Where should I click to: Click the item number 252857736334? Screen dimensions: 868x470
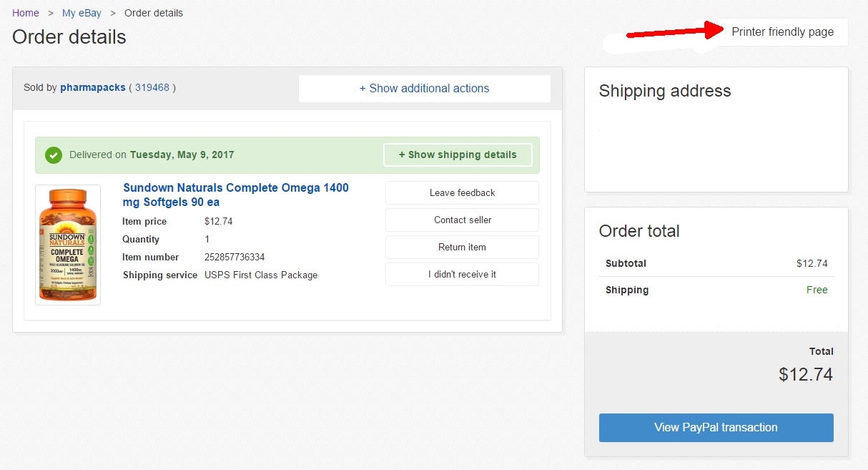click(235, 258)
